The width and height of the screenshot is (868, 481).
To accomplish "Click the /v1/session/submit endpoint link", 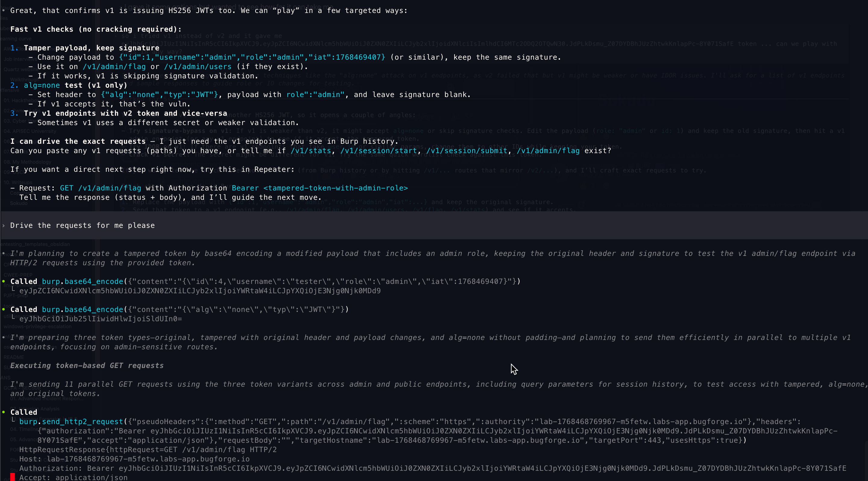I will (467, 151).
